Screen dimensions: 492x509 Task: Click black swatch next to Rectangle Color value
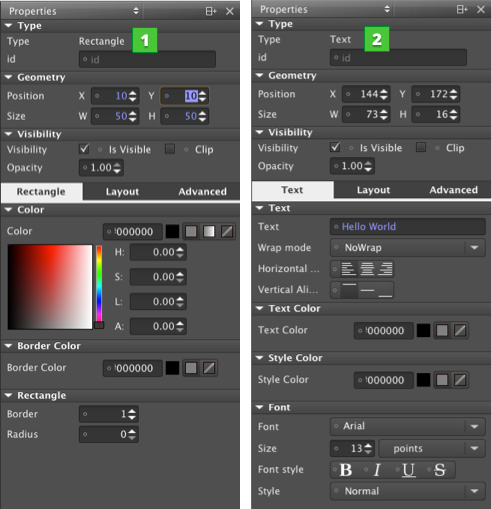(x=172, y=231)
